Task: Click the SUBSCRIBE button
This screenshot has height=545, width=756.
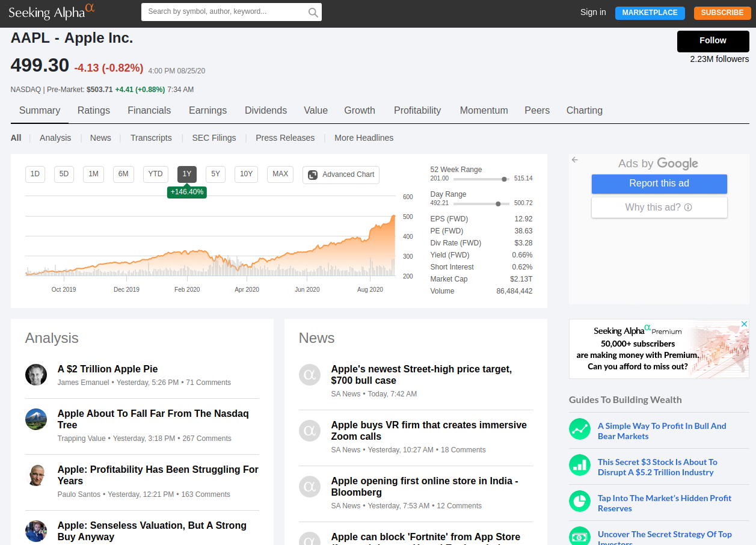Action: (722, 13)
